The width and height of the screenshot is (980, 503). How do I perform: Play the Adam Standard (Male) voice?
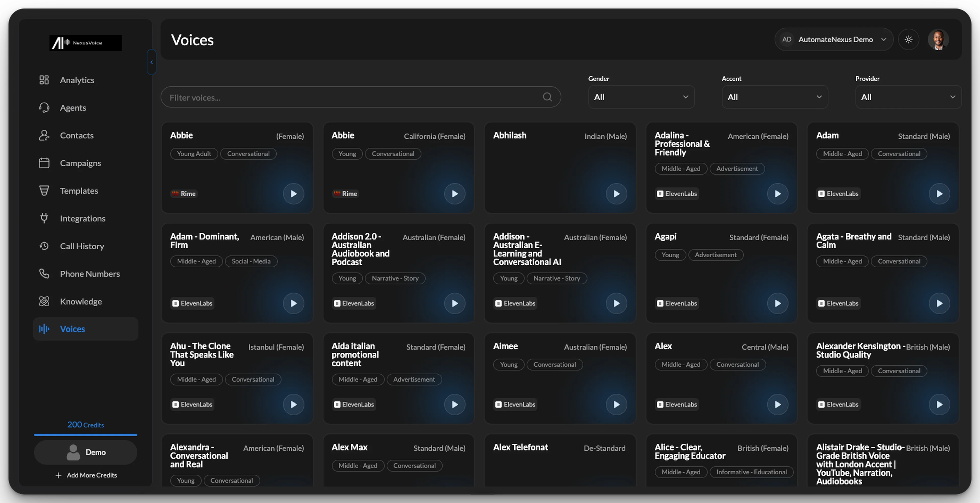point(939,194)
